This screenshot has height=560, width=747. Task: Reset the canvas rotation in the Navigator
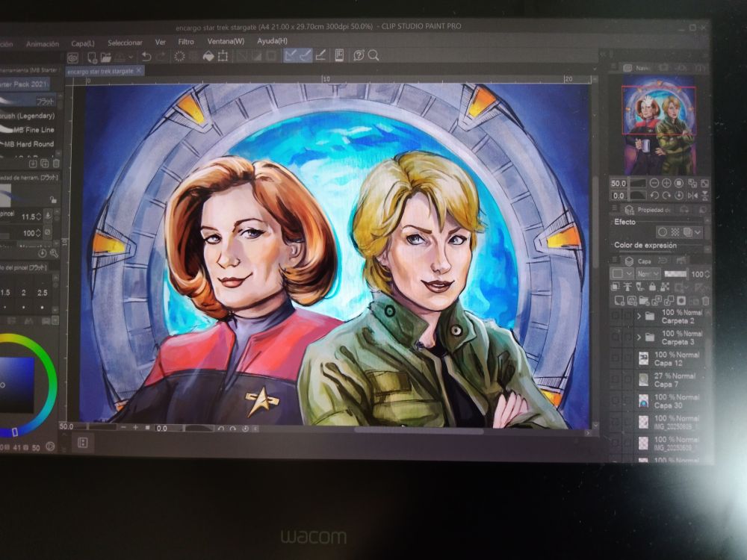pos(679,195)
